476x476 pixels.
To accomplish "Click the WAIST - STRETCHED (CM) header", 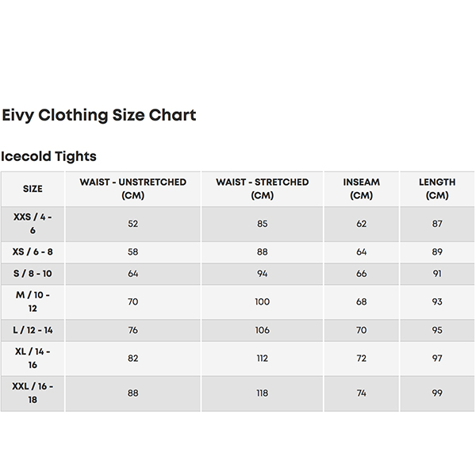I will [x=263, y=189].
